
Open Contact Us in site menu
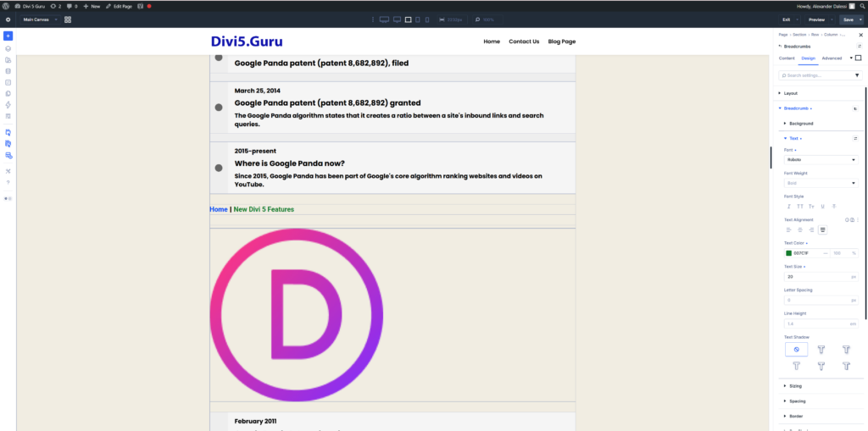[524, 41]
